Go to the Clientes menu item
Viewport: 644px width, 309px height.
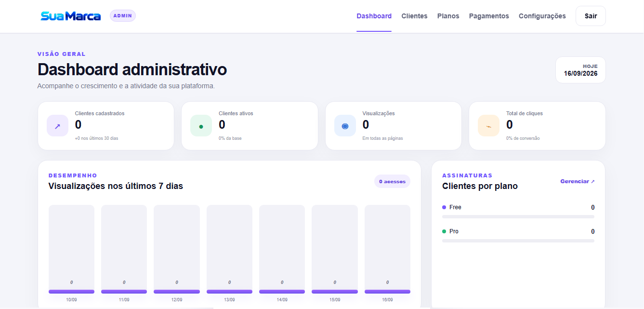(414, 16)
